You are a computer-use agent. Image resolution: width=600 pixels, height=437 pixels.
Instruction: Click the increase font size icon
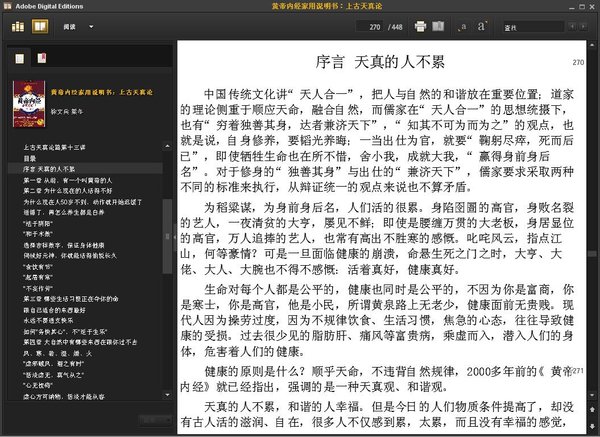(x=483, y=25)
